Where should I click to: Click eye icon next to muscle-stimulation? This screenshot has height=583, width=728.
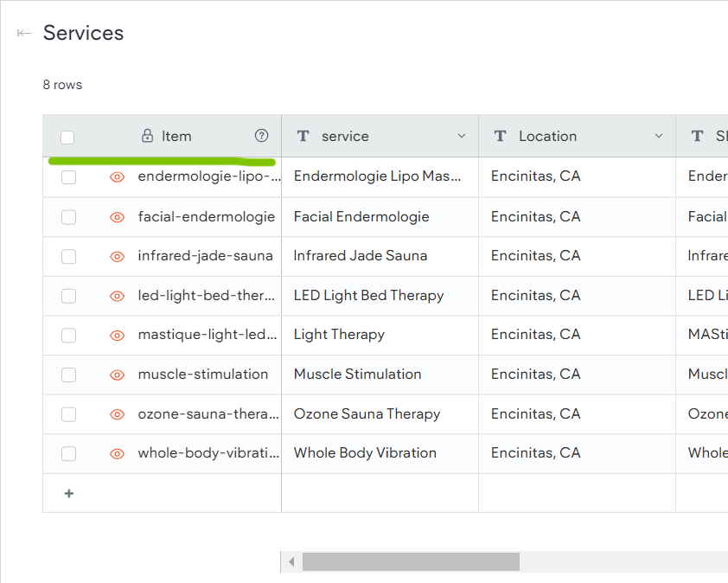[x=118, y=375]
